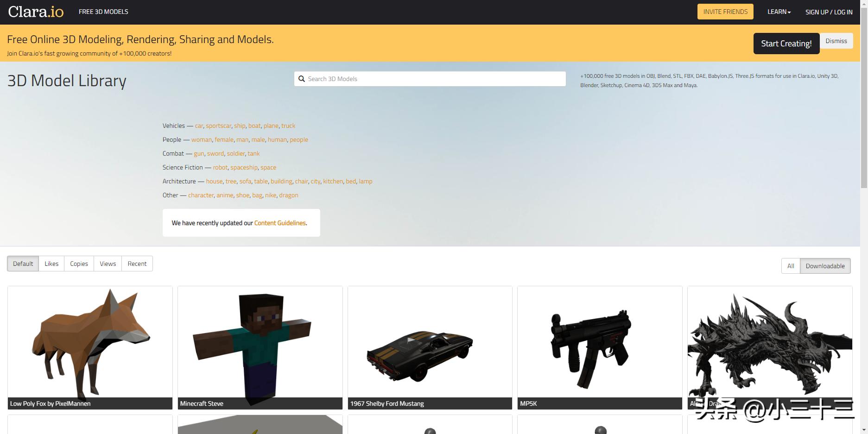Click the Start Creating! button
The height and width of the screenshot is (434, 868).
click(x=786, y=44)
